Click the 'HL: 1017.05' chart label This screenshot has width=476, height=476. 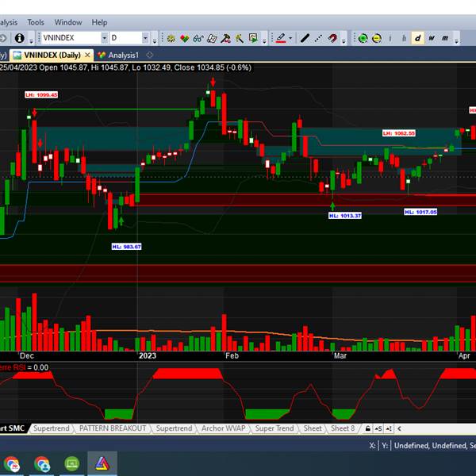[x=420, y=212]
